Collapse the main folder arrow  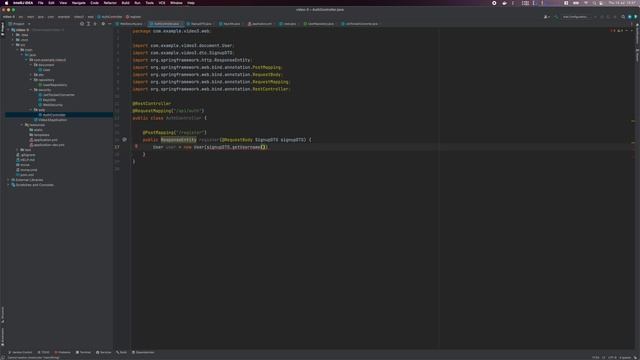pyautogui.click(x=17, y=50)
